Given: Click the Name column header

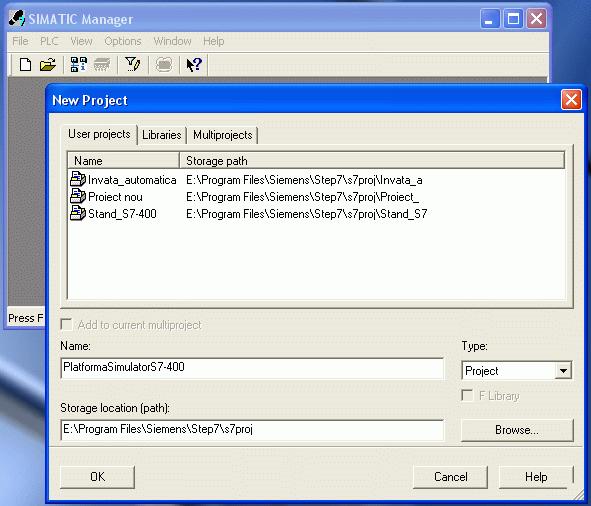Looking at the screenshot, I should (x=123, y=161).
